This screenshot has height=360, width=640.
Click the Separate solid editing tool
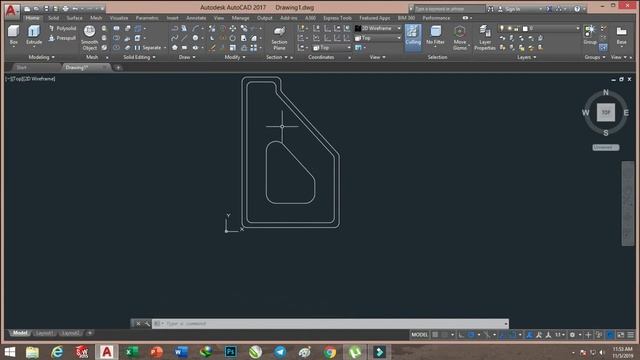point(148,48)
